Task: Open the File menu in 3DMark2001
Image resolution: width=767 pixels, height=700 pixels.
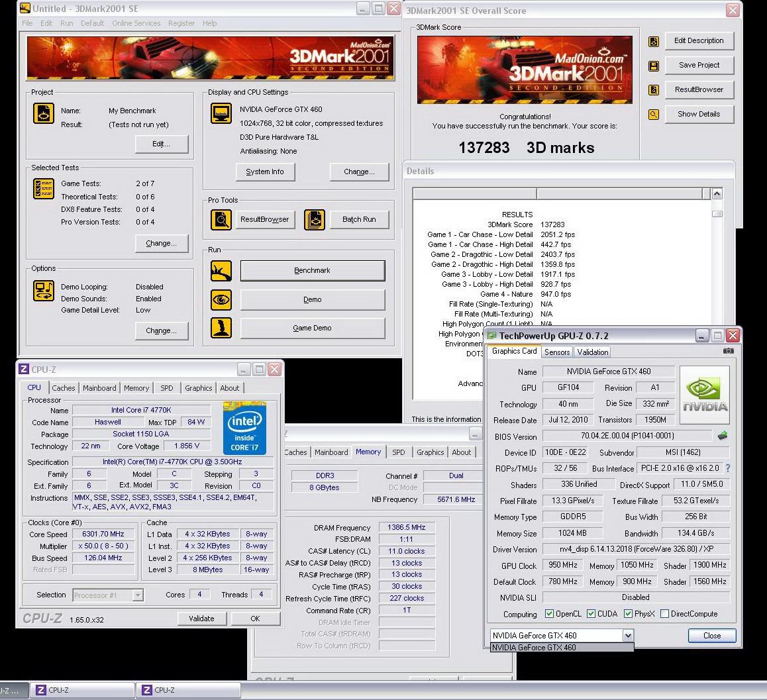Action: click(27, 23)
